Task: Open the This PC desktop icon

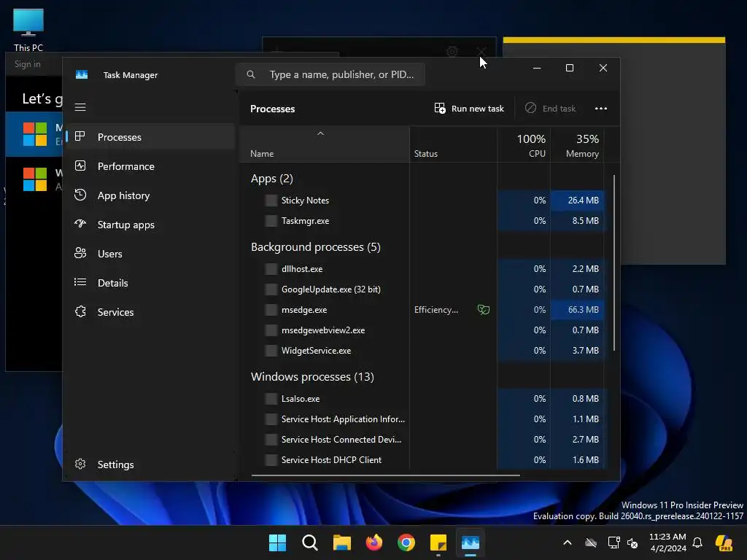Action: (x=28, y=30)
